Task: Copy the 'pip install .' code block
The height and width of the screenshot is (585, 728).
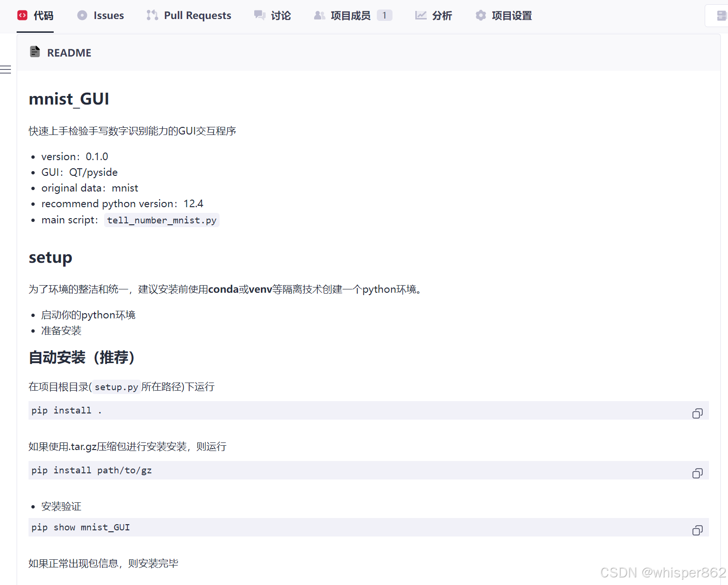Action: tap(697, 413)
